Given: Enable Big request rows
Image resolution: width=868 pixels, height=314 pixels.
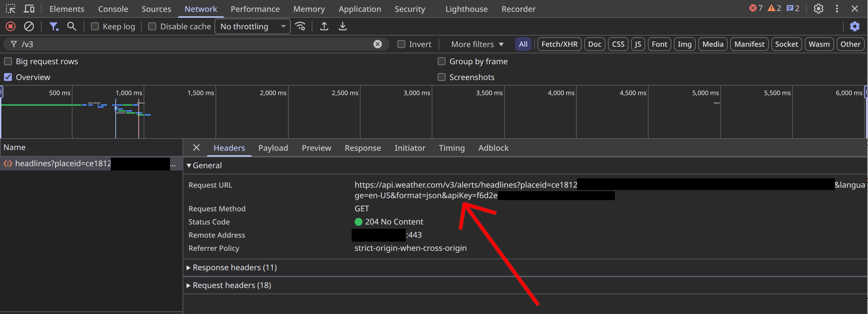Looking at the screenshot, I should coord(8,61).
